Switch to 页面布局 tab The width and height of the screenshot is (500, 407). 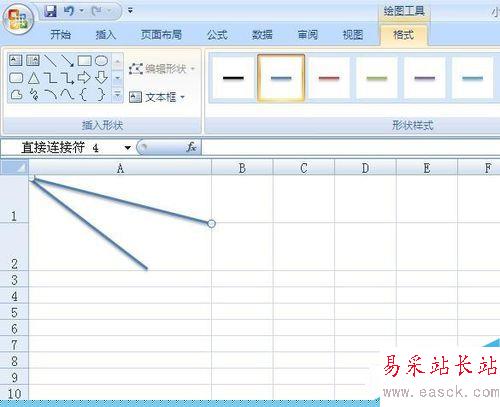(x=161, y=34)
